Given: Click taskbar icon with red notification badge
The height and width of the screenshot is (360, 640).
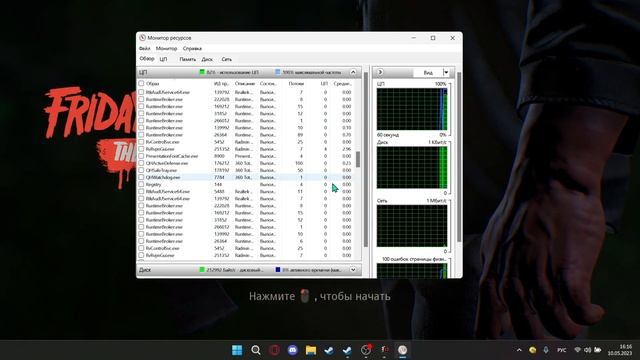Looking at the screenshot, I should [366, 350].
